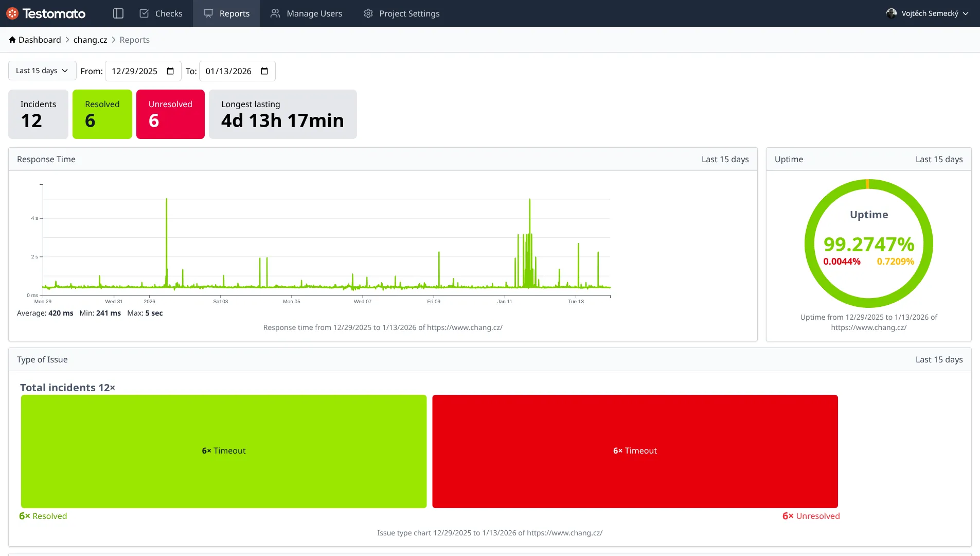Open the From date calendar picker icon
Viewport: 980px width, 556px height.
click(171, 71)
